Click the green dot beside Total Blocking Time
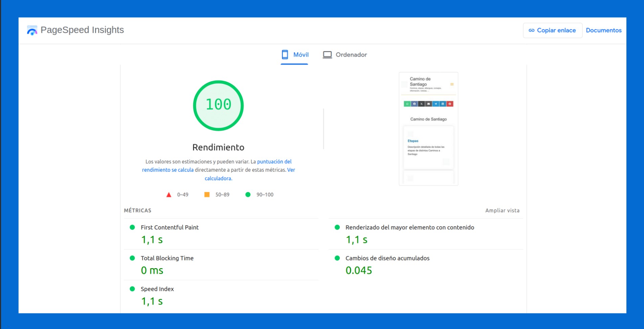Viewport: 644px width, 329px height. 132,258
